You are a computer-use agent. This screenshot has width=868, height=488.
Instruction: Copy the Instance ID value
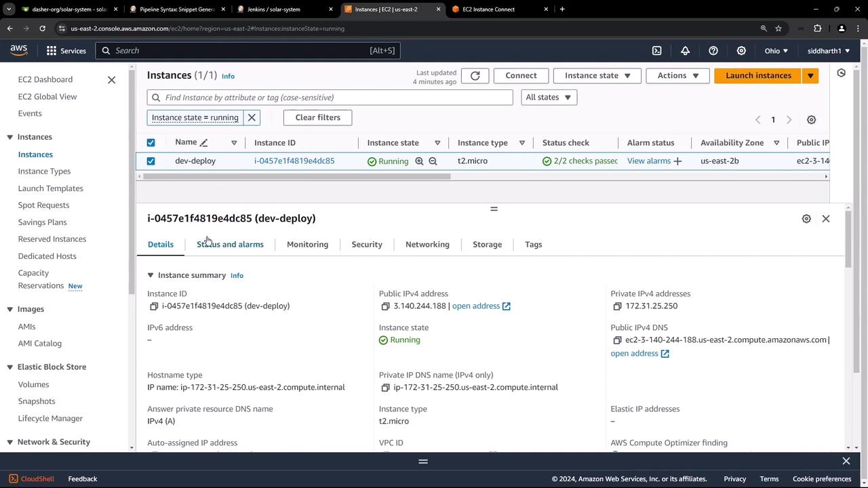coord(154,306)
